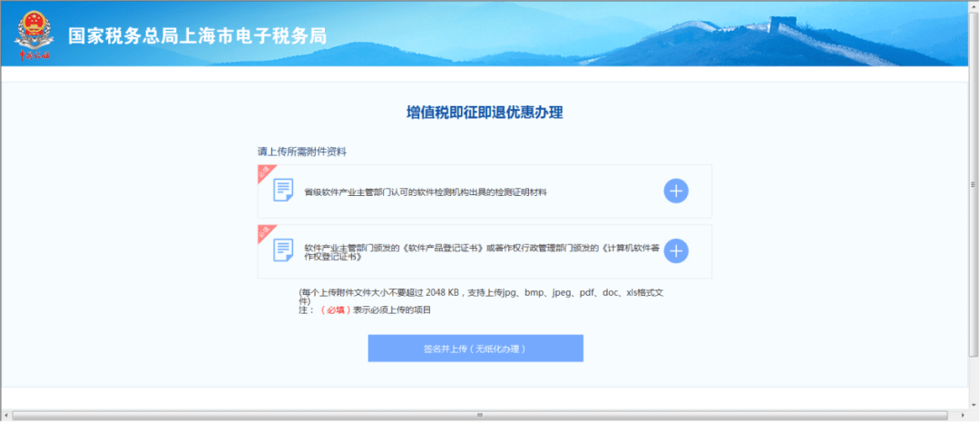Viewport: 980px width, 422px height.
Task: Click the red（必填）note text
Action: (x=335, y=310)
